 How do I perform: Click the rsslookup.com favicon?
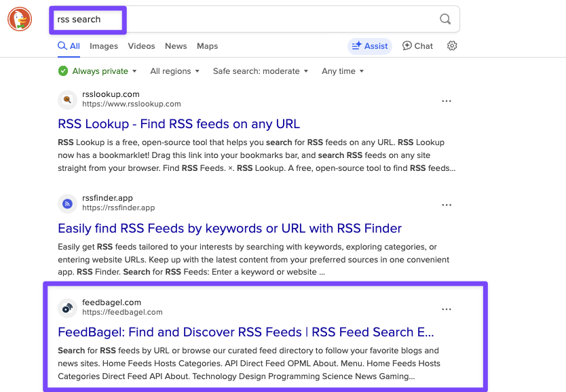tap(67, 100)
